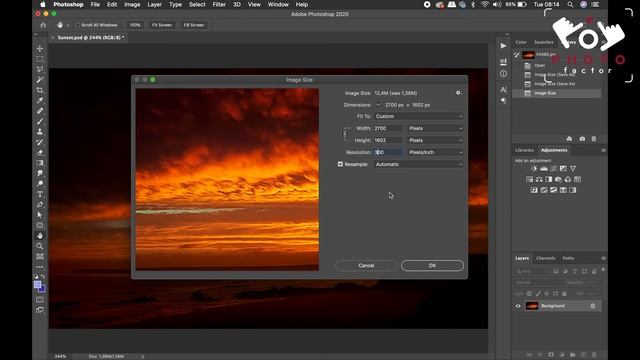Select the Magic Wand tool
The width and height of the screenshot is (640, 360).
coord(40,80)
